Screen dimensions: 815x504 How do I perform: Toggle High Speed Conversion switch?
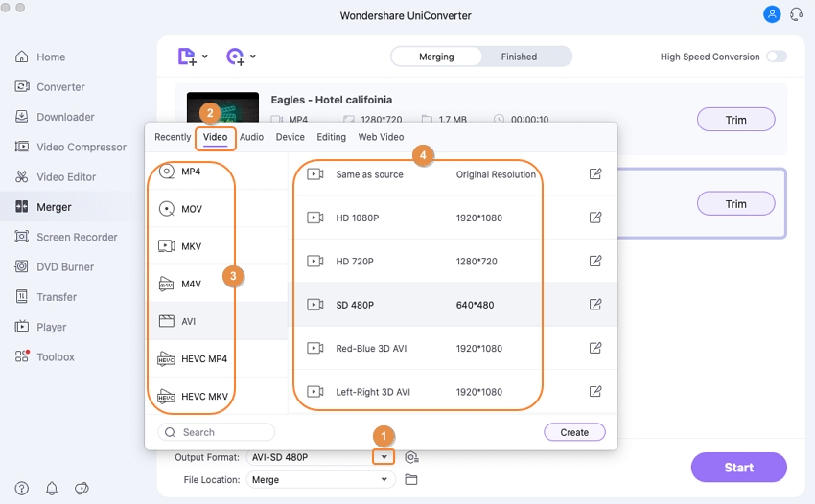pyautogui.click(x=776, y=57)
